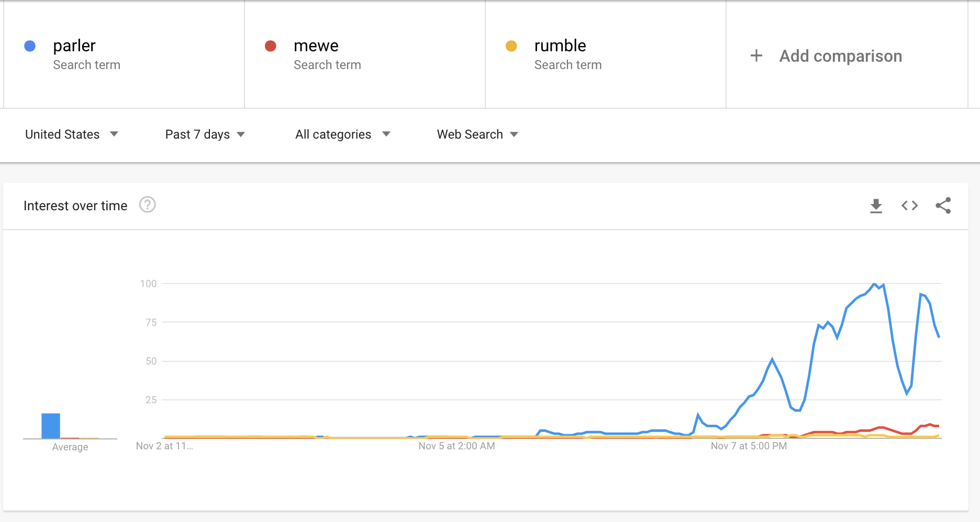Click the embed code icon
Screen dimensions: 980x522
point(909,206)
